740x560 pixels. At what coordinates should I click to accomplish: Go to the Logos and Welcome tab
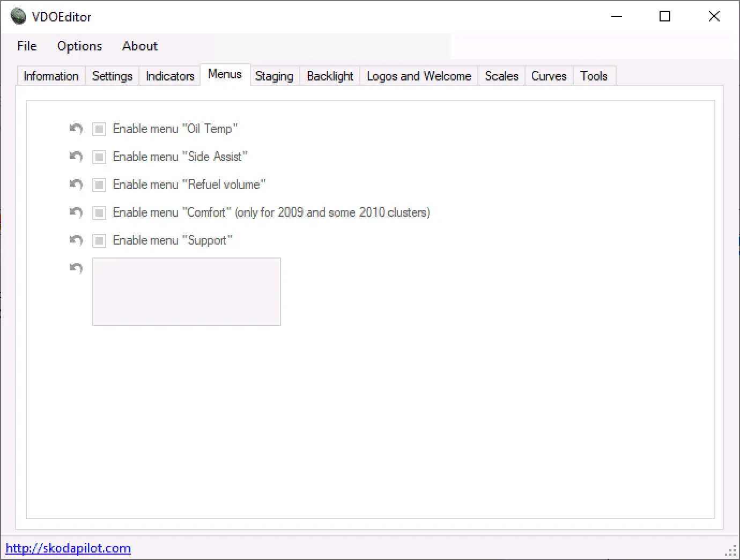point(419,76)
